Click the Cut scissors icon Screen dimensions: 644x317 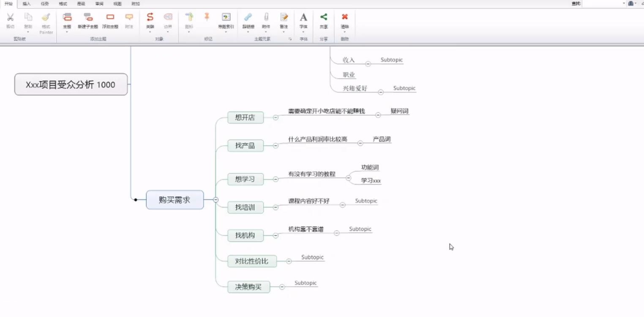[x=10, y=17]
